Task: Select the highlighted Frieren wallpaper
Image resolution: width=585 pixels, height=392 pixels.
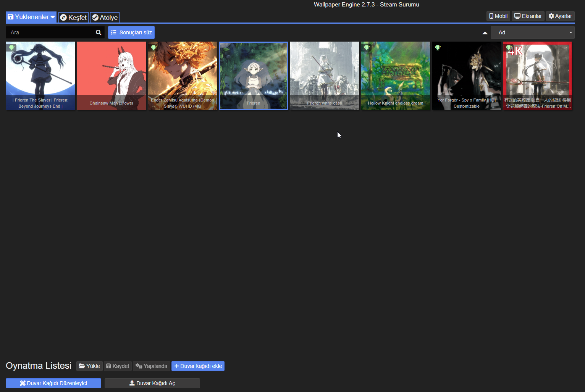Action: point(254,76)
